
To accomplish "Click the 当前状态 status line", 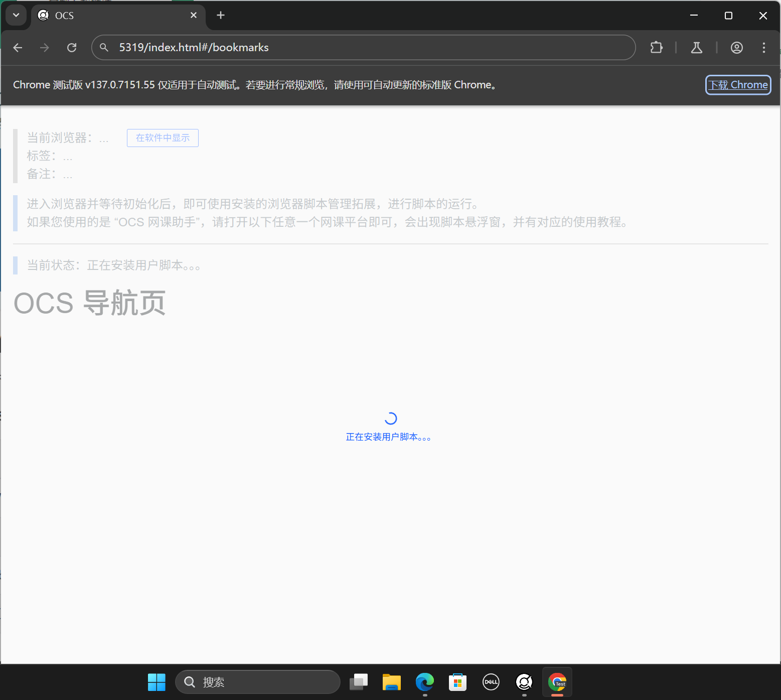I will click(x=113, y=265).
